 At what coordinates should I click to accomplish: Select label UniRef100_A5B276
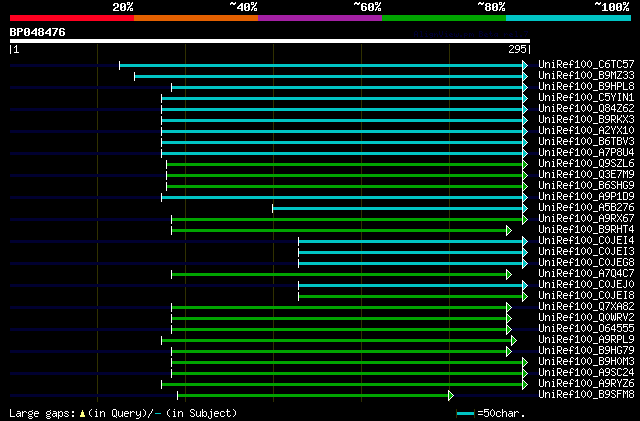[x=586, y=208]
